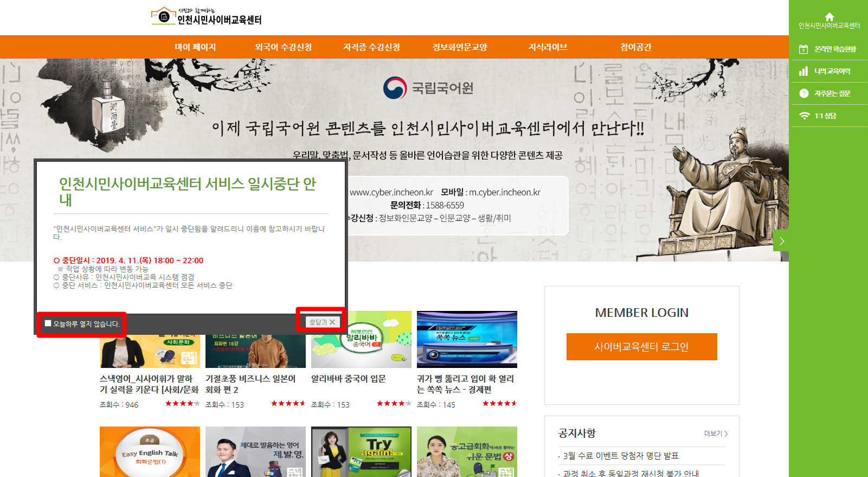Click the star rating under 알리바바 중국어 입문
The image size is (868, 477).
394,403
